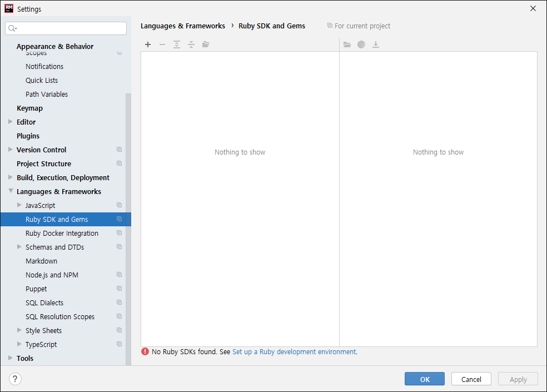Select SQL Resolution Scopes item
The height and width of the screenshot is (392, 547).
click(x=60, y=316)
